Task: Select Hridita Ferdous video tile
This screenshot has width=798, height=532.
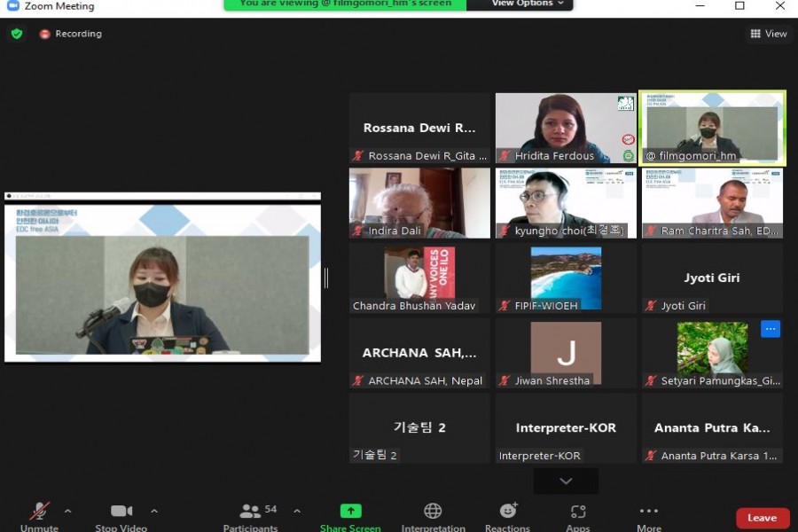Action: tap(566, 129)
